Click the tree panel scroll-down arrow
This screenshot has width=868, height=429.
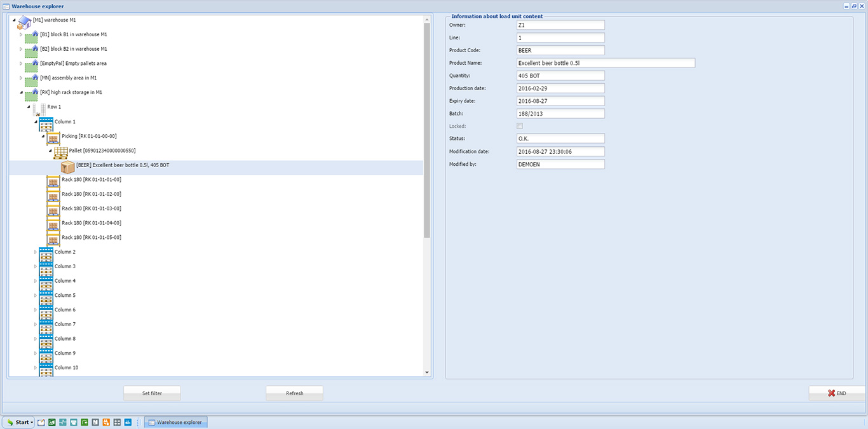coord(427,372)
